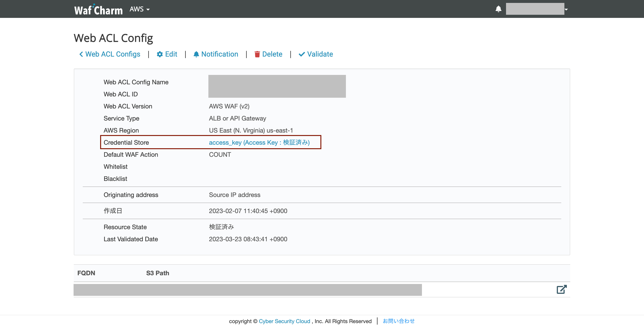Select the AWS WAF (v2) value
Screen dimensions: 644x326
click(229, 106)
